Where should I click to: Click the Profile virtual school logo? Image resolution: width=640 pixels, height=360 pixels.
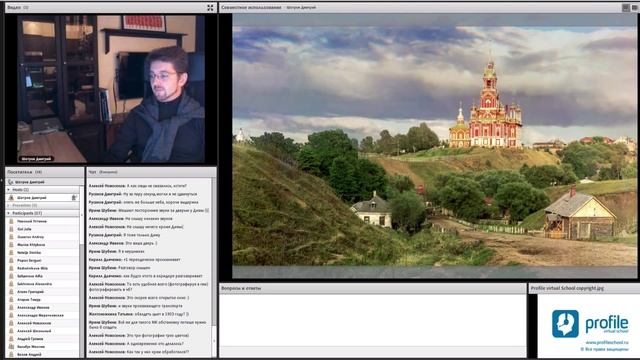point(590,324)
